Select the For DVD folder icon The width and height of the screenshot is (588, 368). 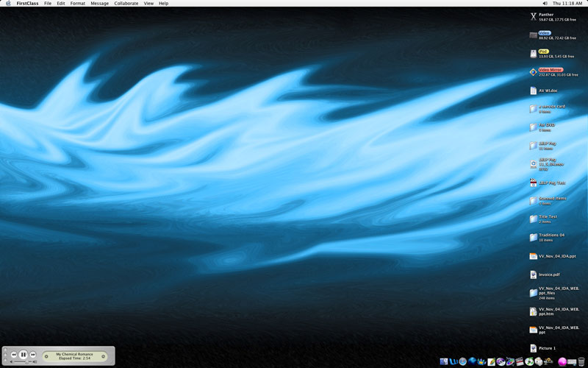[534, 127]
